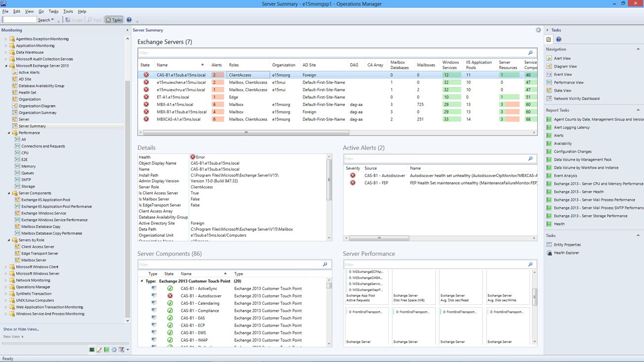Click the help icon in Tasks pane
Viewport: 644px width, 362px height.
coord(559,39)
